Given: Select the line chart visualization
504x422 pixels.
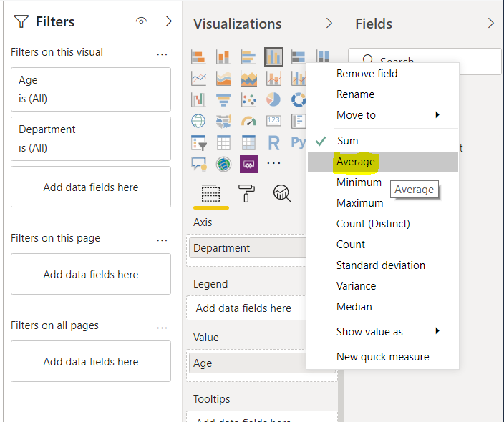Looking at the screenshot, I should click(x=199, y=79).
